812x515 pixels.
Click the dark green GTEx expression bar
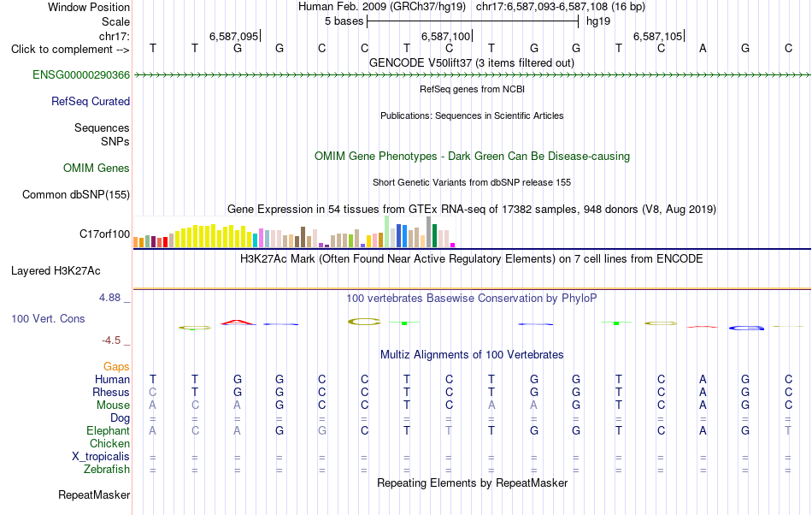pyautogui.click(x=434, y=236)
